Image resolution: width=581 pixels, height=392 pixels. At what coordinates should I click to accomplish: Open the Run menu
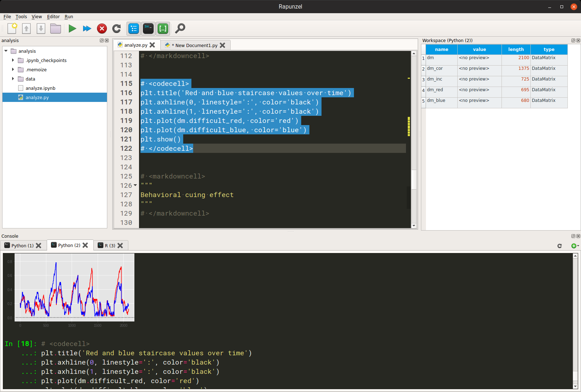(x=69, y=17)
